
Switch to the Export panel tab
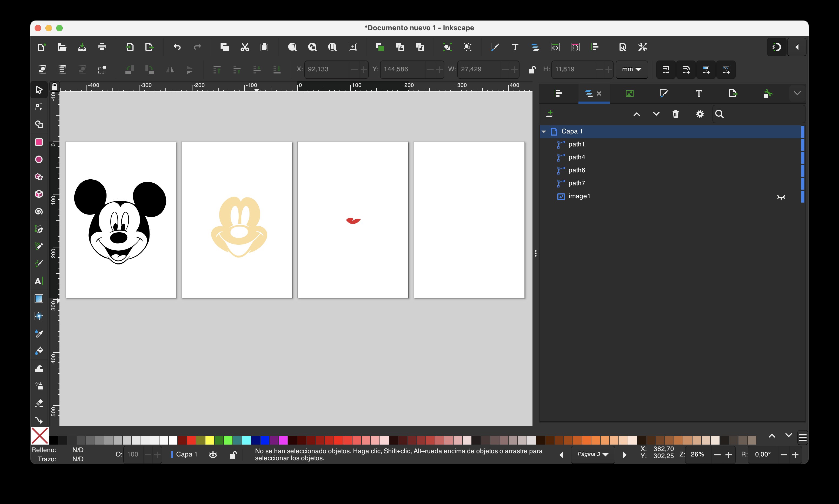[x=733, y=93]
